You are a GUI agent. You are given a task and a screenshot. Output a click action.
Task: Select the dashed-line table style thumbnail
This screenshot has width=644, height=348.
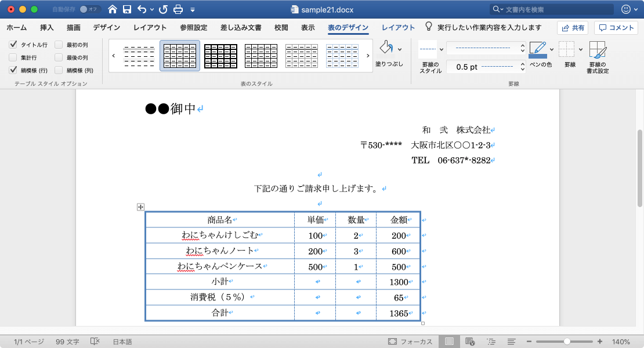click(x=139, y=56)
